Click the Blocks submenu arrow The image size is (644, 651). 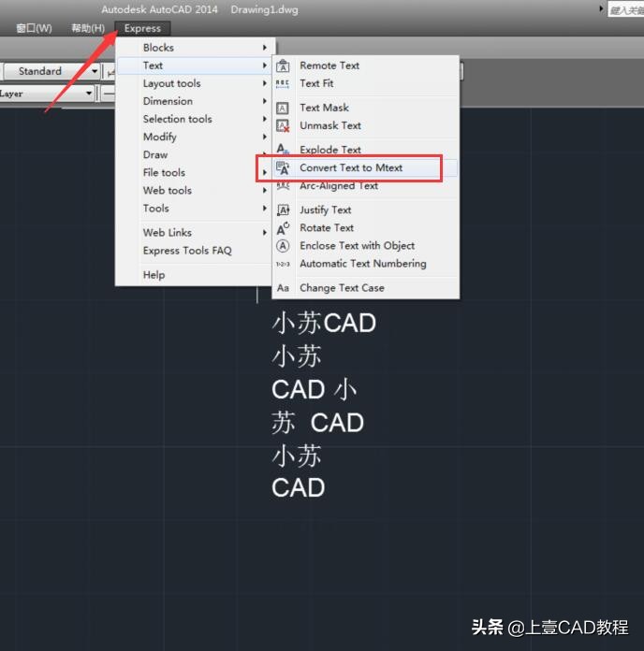click(x=265, y=48)
